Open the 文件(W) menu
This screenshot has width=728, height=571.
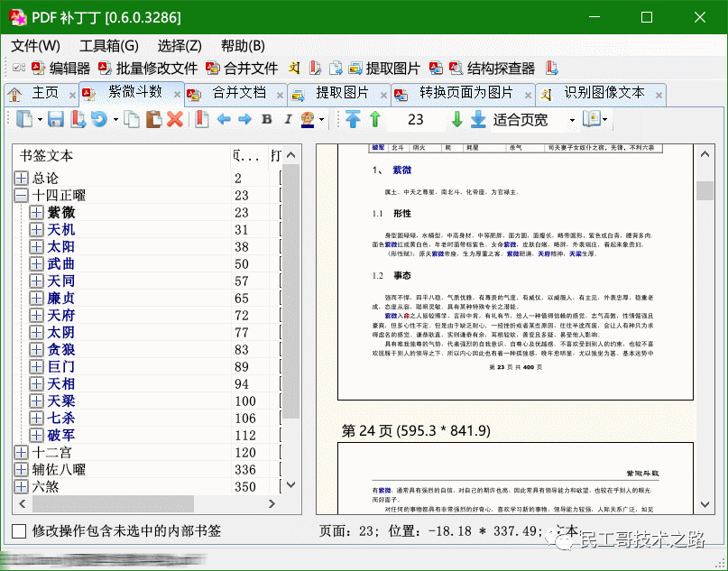(35, 46)
